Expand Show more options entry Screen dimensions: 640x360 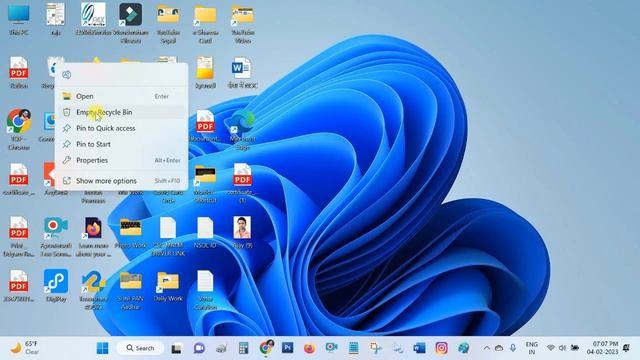tap(121, 181)
